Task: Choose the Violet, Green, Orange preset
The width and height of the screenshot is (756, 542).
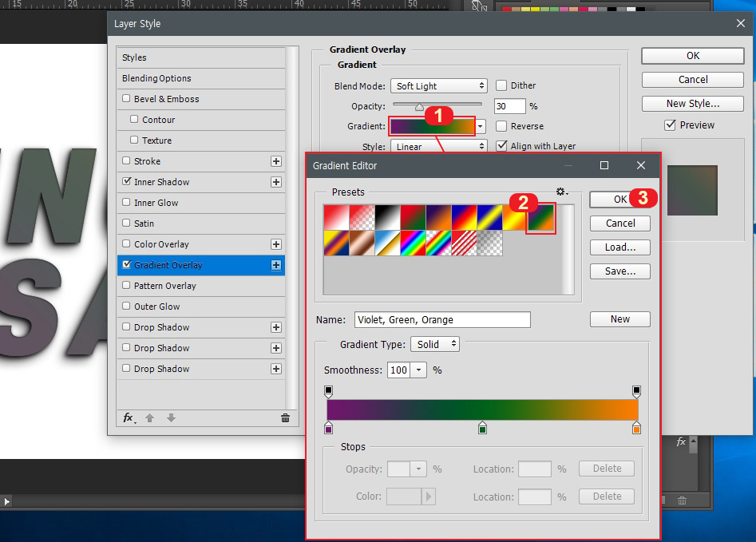Action: [541, 217]
